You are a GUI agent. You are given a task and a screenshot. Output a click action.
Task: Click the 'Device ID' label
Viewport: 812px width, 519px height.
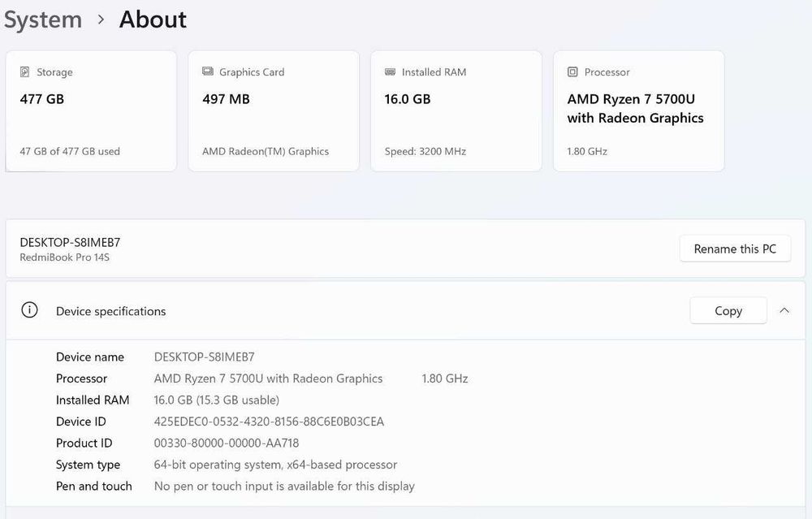(x=80, y=422)
